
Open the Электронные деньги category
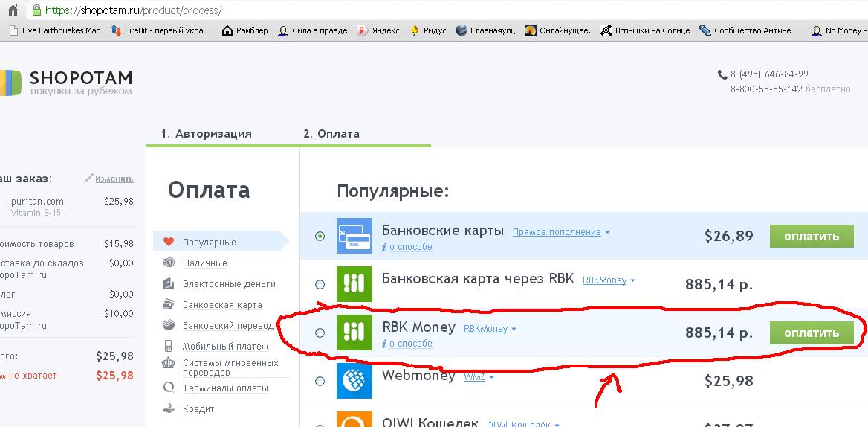point(229,284)
